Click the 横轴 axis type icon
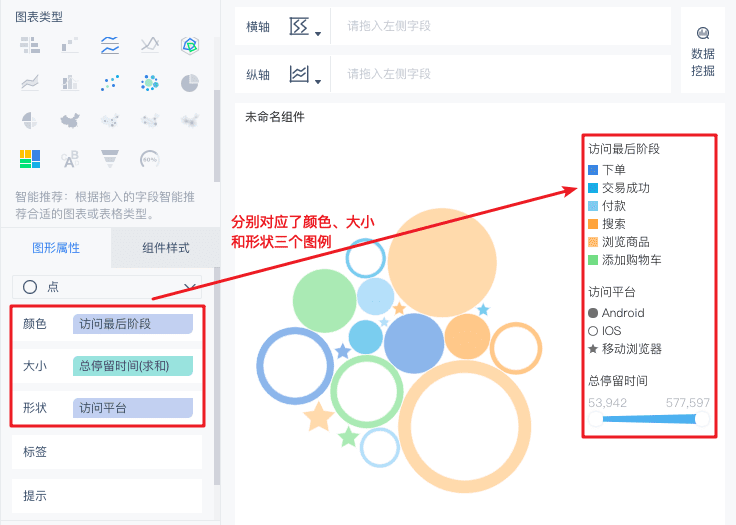The image size is (736, 525). pos(299,26)
